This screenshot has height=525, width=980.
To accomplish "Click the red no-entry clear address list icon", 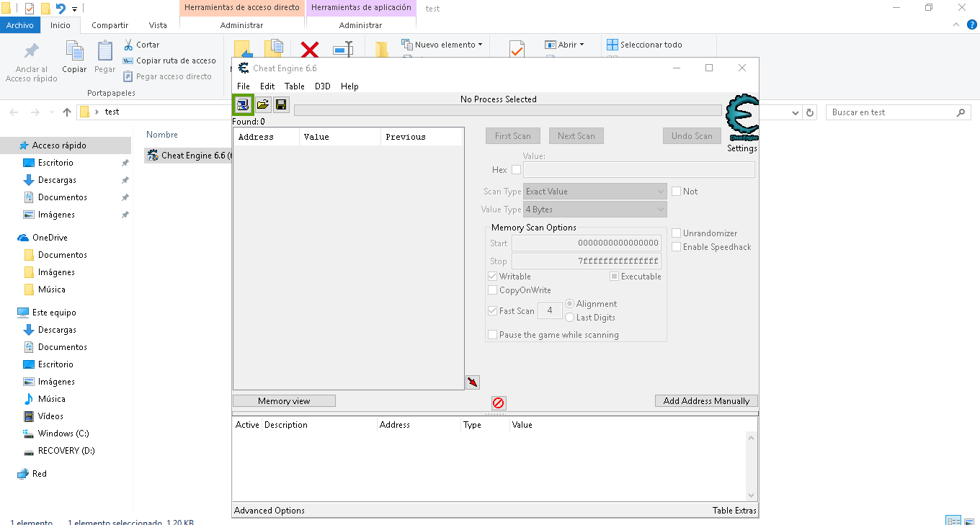I will click(x=498, y=403).
